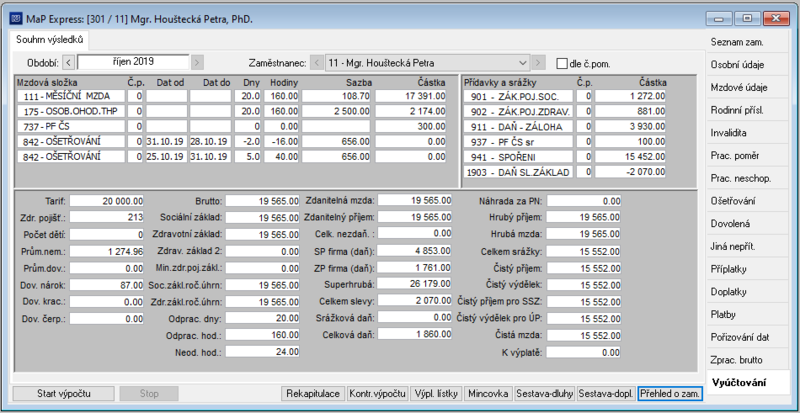Click the Náhrada za PN value field
The width and height of the screenshot is (800, 413).
point(584,201)
